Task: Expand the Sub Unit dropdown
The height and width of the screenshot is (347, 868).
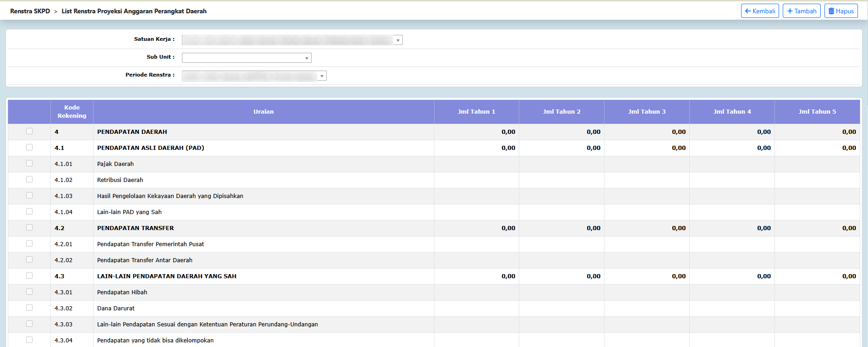Action: (x=247, y=58)
